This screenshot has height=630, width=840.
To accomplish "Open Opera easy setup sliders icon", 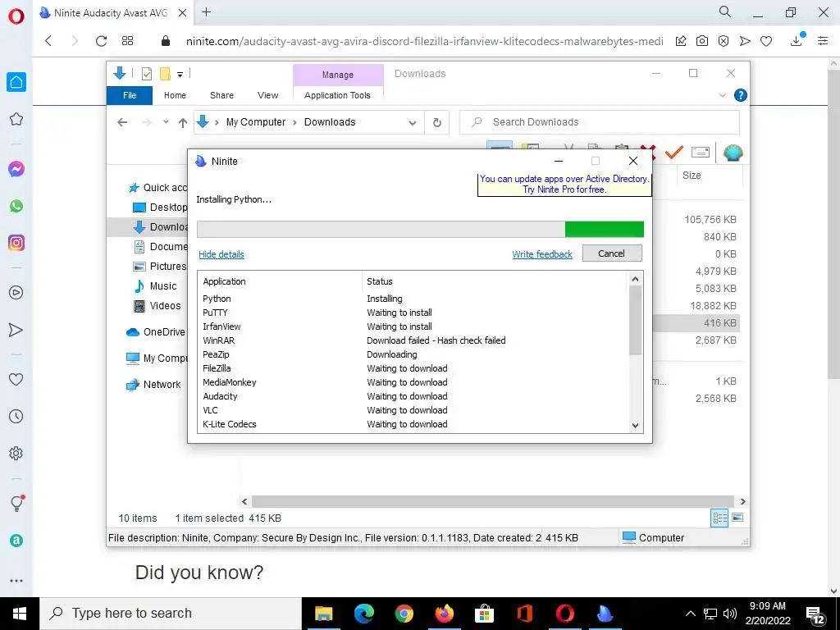I will pyautogui.click(x=823, y=41).
